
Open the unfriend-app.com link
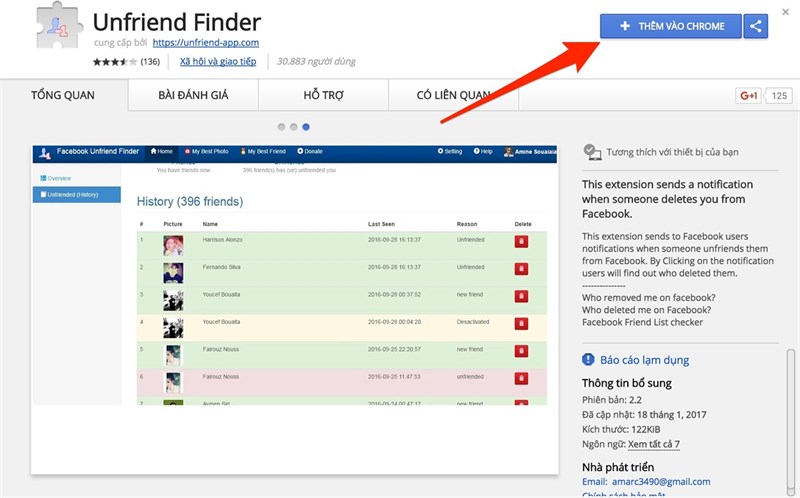206,43
